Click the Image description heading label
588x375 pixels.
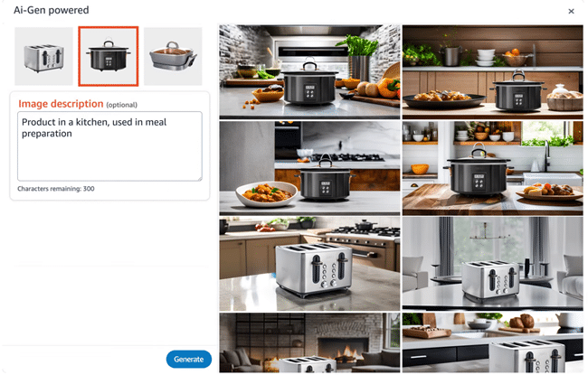[61, 104]
